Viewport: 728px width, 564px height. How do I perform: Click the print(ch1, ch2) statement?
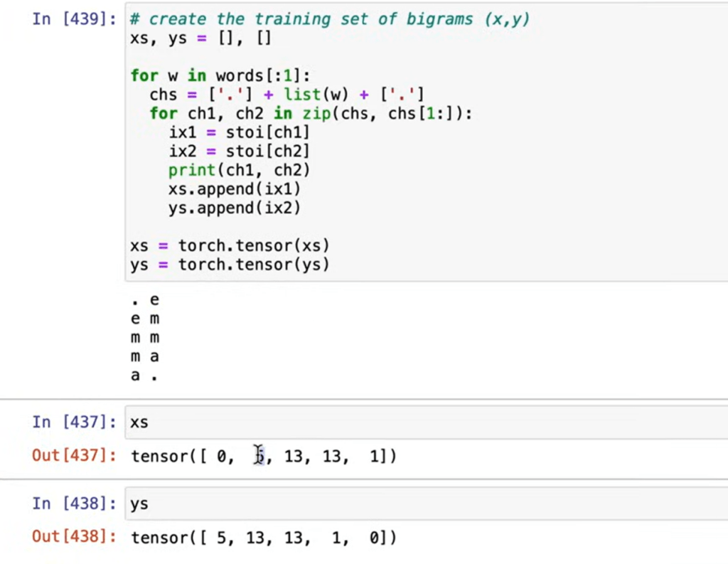239,170
